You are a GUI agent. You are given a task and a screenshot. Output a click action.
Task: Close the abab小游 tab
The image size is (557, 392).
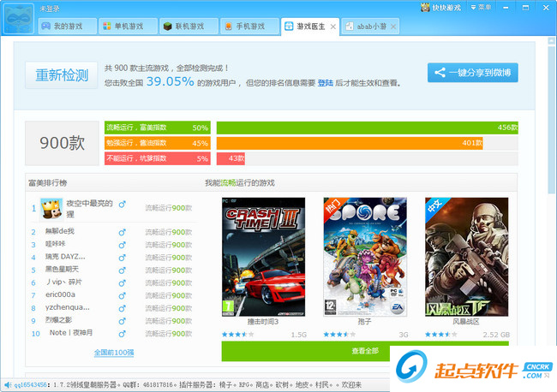(393, 27)
